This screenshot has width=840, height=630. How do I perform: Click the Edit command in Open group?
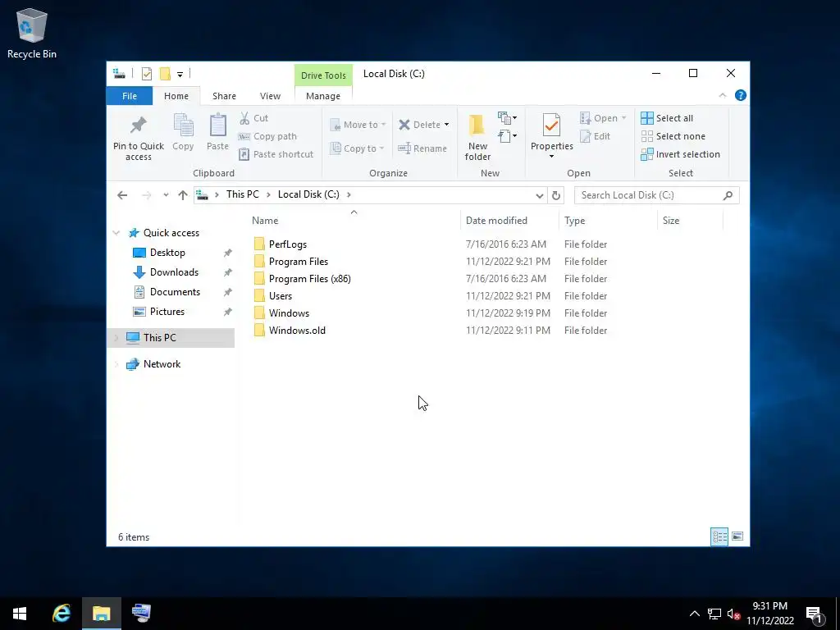point(596,136)
